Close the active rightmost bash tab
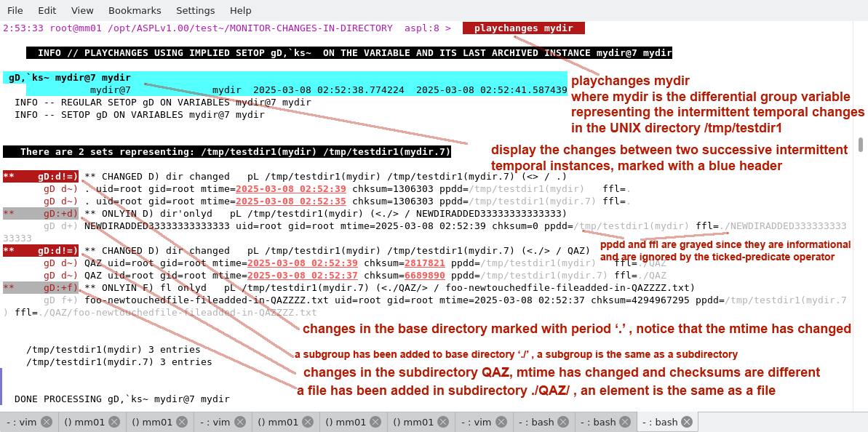The height and width of the screenshot is (432, 868). (686, 422)
